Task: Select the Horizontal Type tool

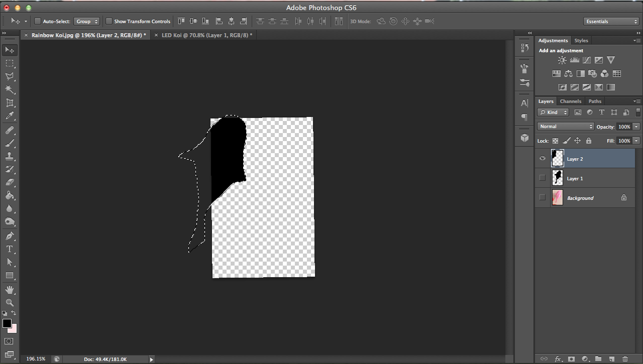Action: click(9, 249)
